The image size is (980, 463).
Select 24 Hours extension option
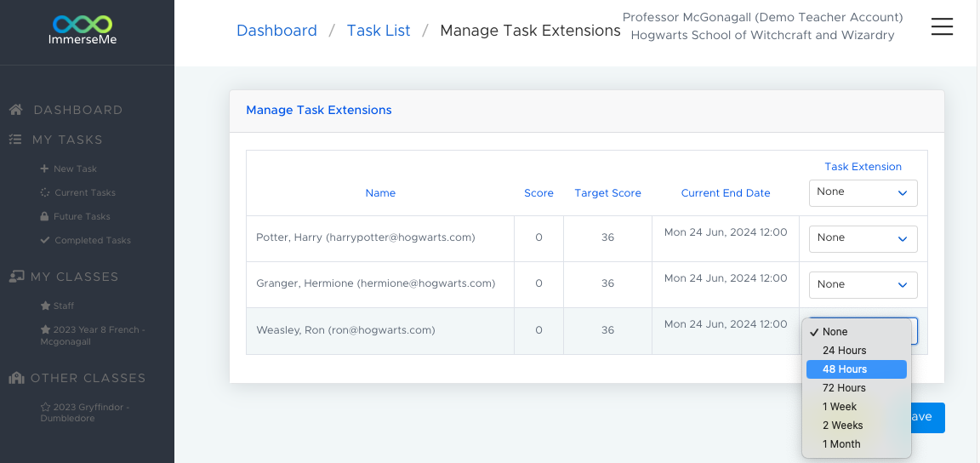[857, 351]
